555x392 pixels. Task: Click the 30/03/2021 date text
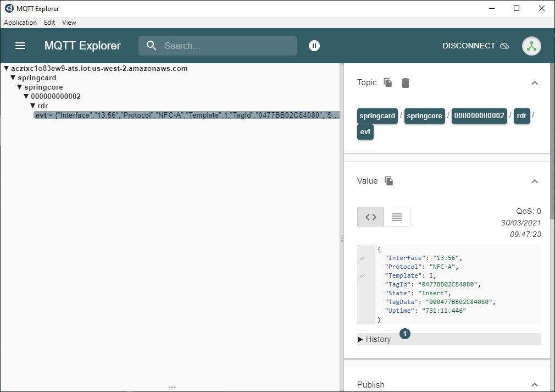(521, 223)
